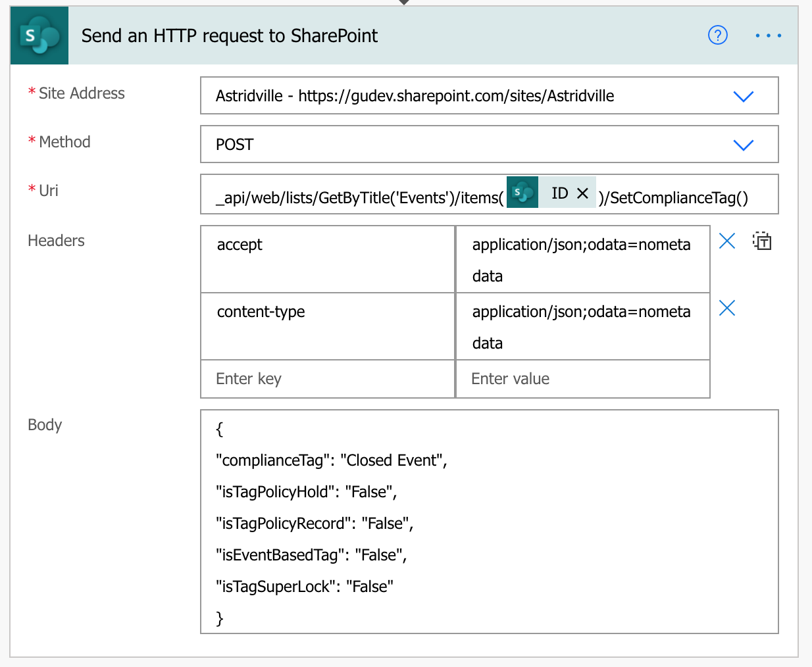Click the "isEventBasedTag": "False" line

pyautogui.click(x=311, y=555)
